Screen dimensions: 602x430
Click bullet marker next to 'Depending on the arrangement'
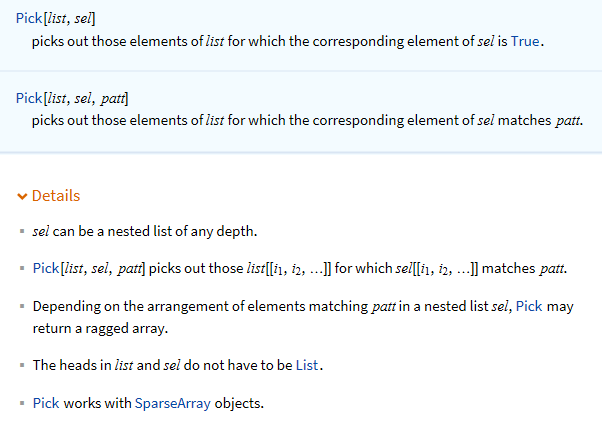point(22,306)
